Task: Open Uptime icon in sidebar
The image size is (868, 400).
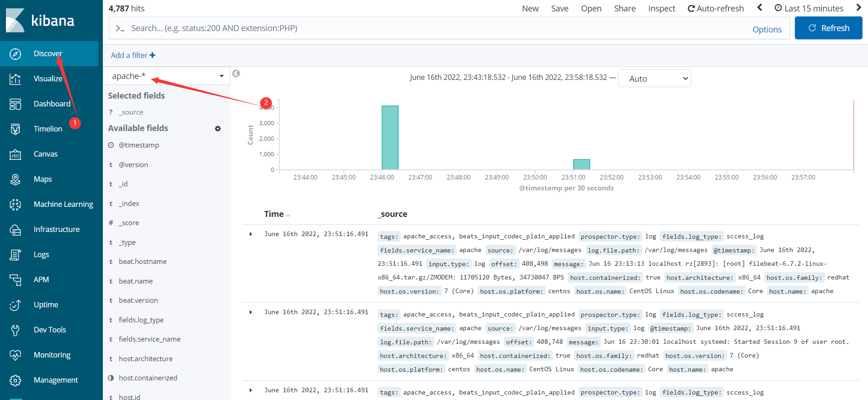Action: coord(15,305)
